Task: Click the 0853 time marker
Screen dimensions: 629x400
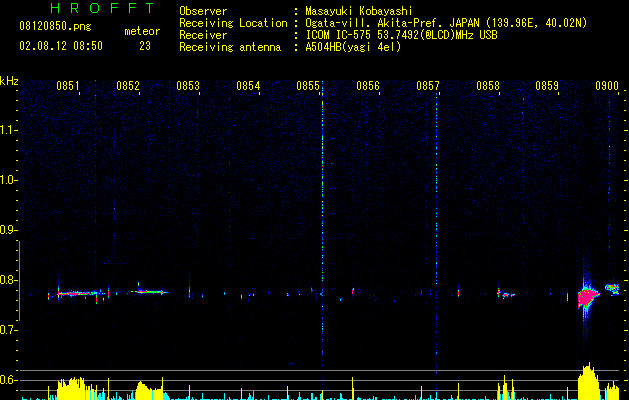Action: coord(188,86)
